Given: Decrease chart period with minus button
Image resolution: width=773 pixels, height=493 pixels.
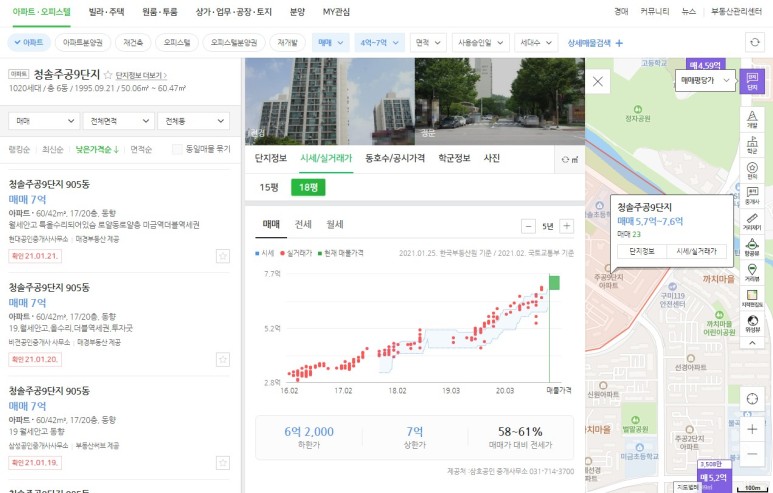Looking at the screenshot, I should click(x=528, y=226).
